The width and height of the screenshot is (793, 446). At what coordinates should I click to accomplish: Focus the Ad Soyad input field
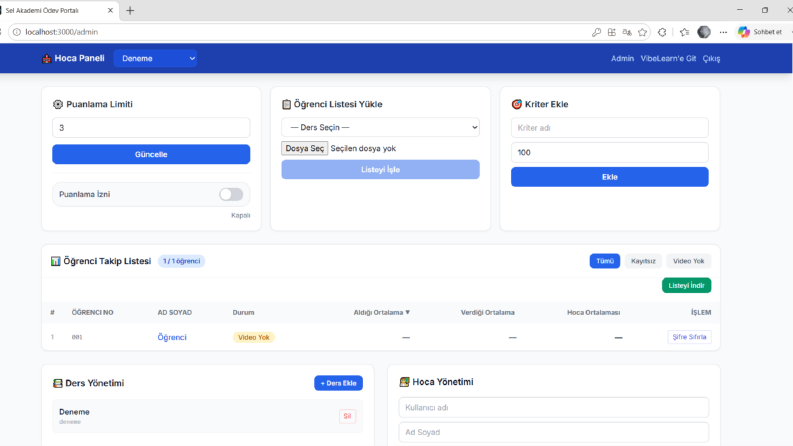coord(554,432)
